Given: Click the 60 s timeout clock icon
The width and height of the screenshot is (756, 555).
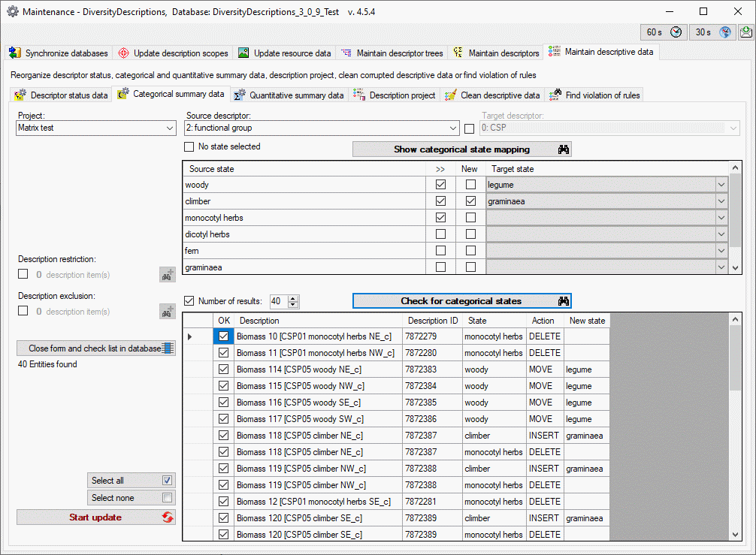Looking at the screenshot, I should click(x=676, y=32).
